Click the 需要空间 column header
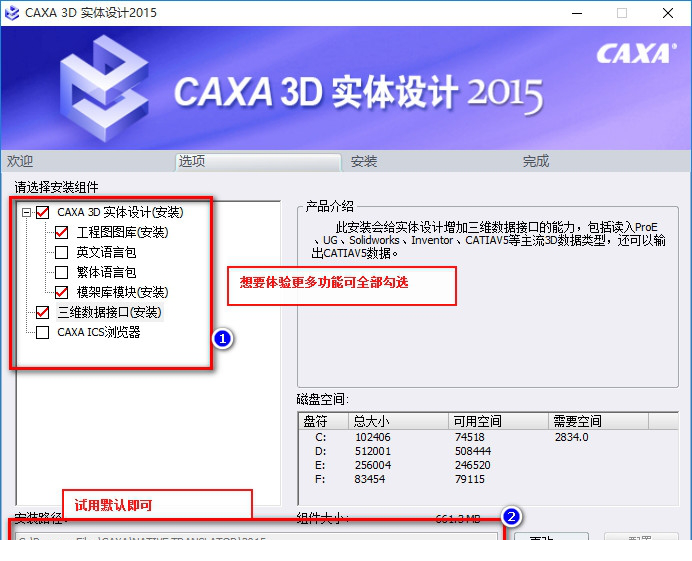This screenshot has width=692, height=561. [598, 422]
